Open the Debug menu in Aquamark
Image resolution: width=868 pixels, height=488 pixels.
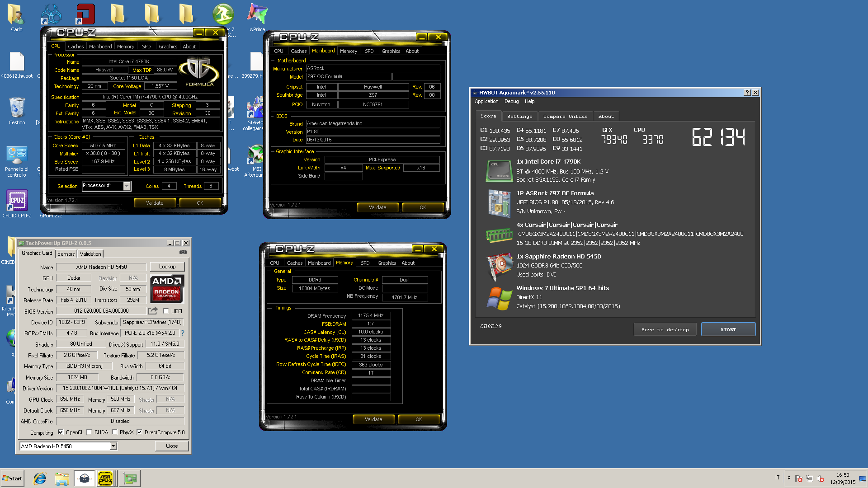coord(511,101)
